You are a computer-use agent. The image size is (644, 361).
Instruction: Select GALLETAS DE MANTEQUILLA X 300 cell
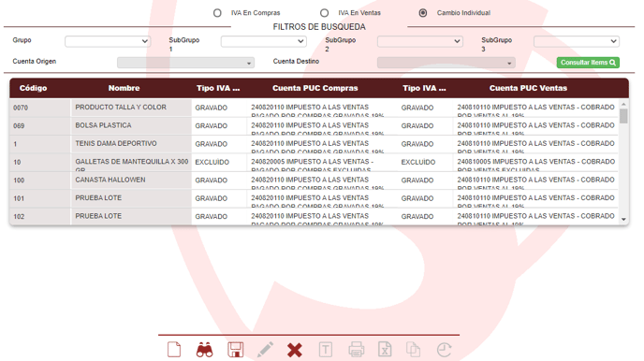131,162
